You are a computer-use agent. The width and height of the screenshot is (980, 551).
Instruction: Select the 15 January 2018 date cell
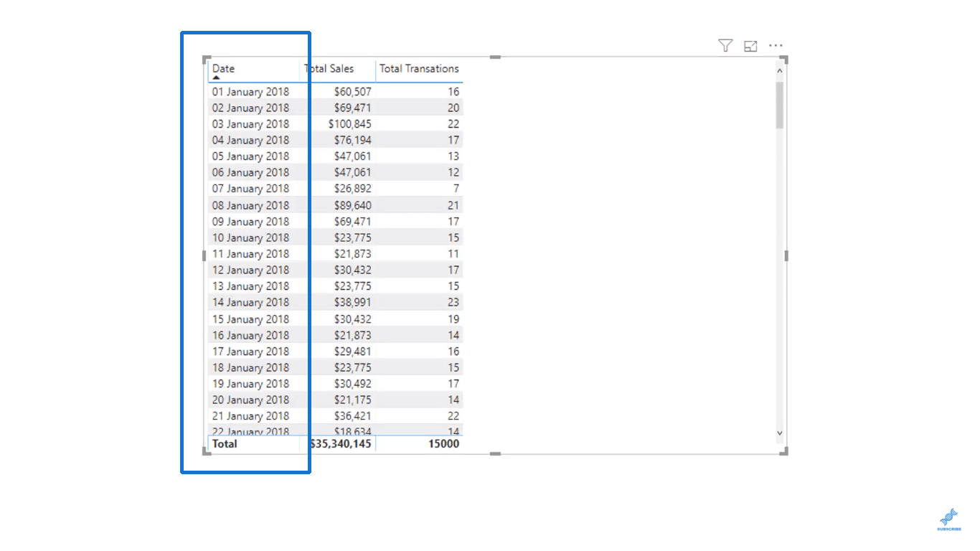coord(250,319)
